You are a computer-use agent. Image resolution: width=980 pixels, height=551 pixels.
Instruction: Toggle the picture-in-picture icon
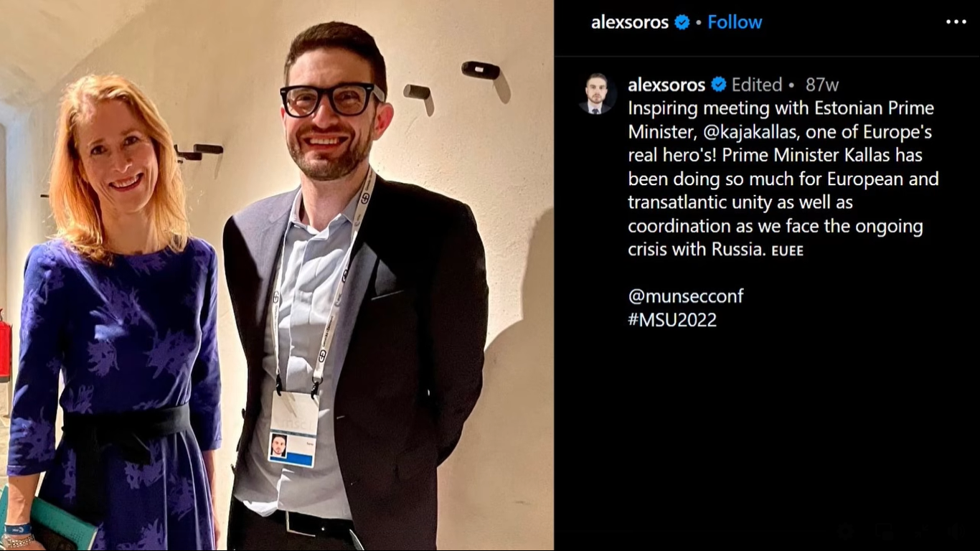tap(884, 532)
